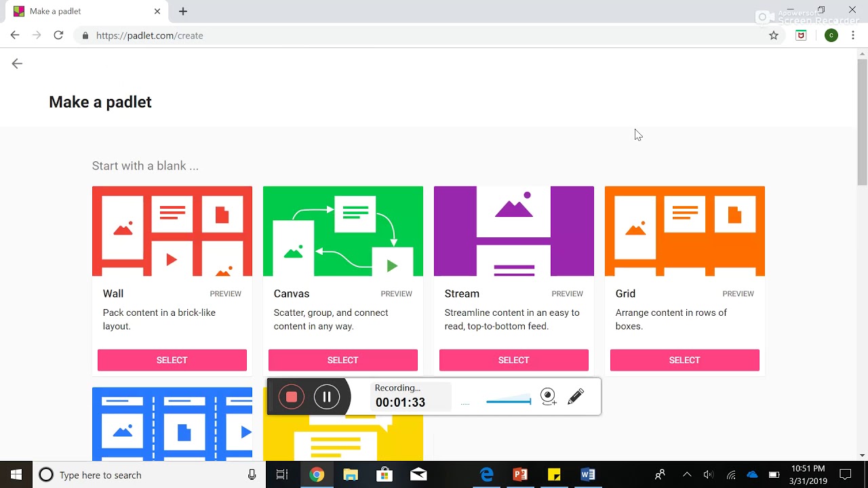Open Chrome three-dot menu
The height and width of the screenshot is (488, 868).
[852, 35]
